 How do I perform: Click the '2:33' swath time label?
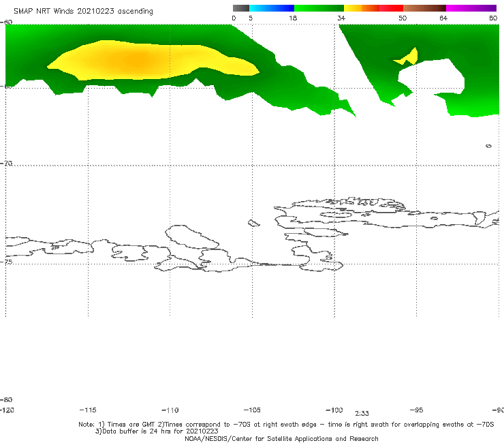tap(362, 414)
